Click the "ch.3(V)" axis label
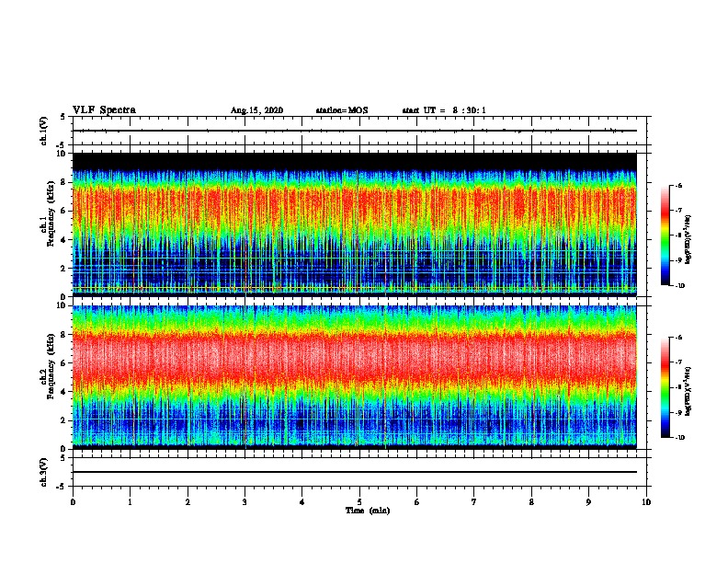The image size is (728, 563). coord(44,472)
